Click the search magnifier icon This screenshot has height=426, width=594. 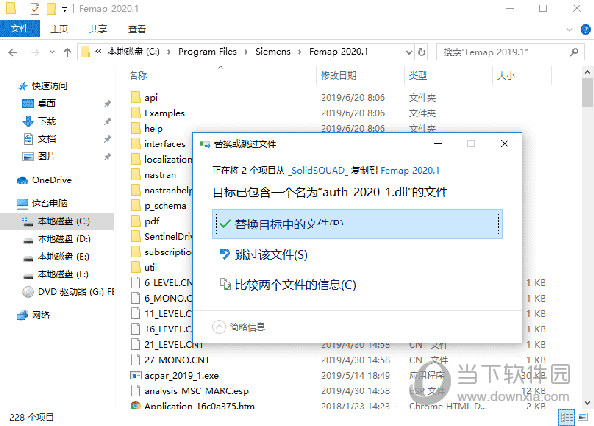point(574,52)
